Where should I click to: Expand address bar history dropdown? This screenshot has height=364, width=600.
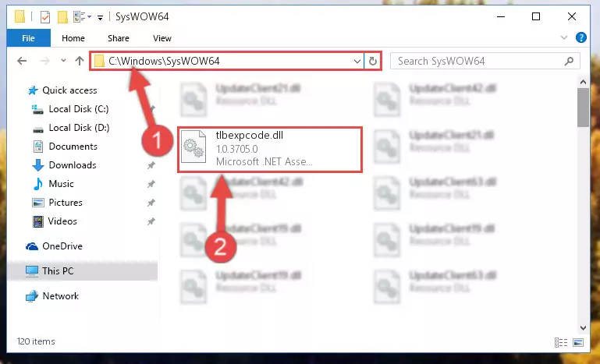357,61
